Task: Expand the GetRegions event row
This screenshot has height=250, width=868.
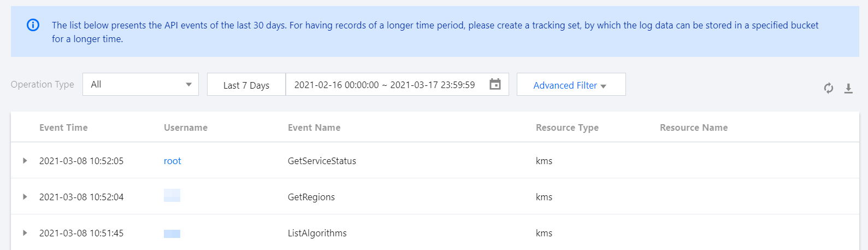Action: pyautogui.click(x=25, y=197)
